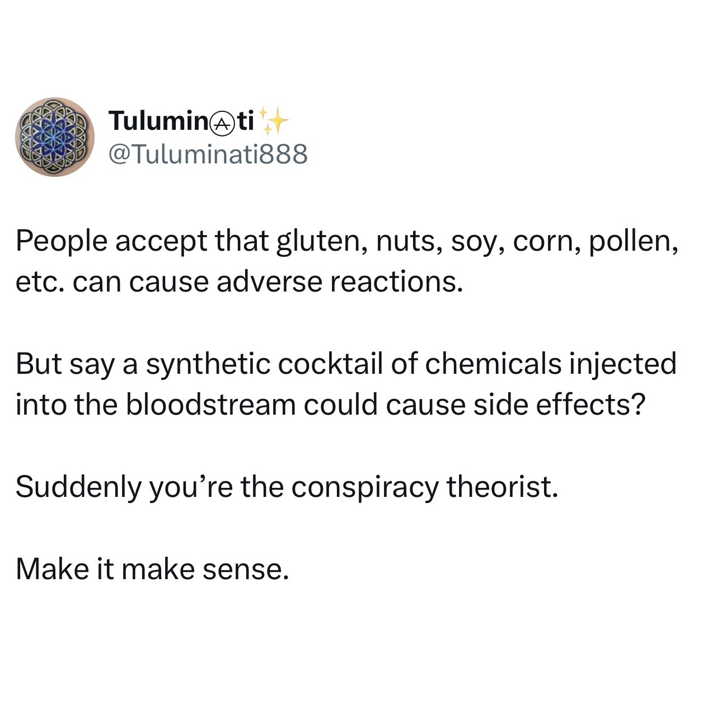Click the word "injected"
This screenshot has width=722, height=728.
click(622, 364)
